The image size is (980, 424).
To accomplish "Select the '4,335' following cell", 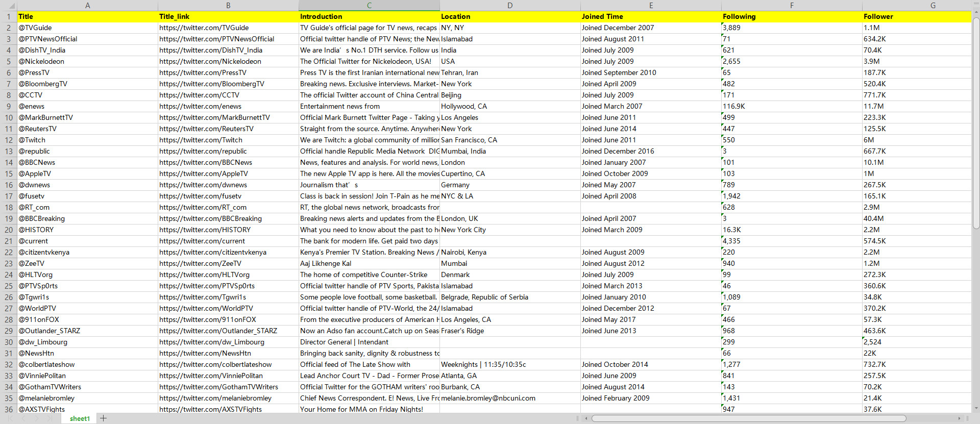I will click(x=792, y=241).
